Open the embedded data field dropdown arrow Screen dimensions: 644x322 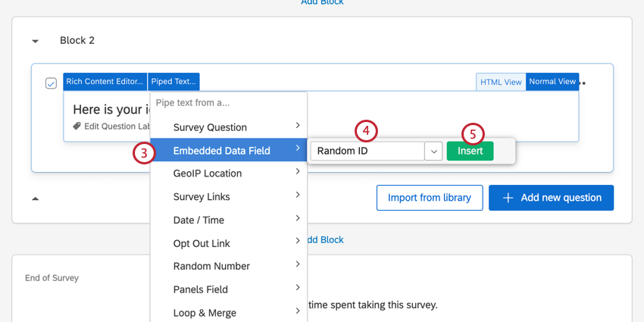[434, 151]
